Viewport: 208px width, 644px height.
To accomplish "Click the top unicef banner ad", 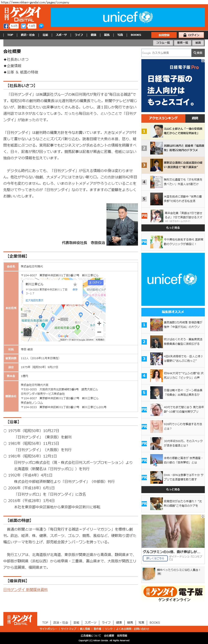I will (x=128, y=17).
